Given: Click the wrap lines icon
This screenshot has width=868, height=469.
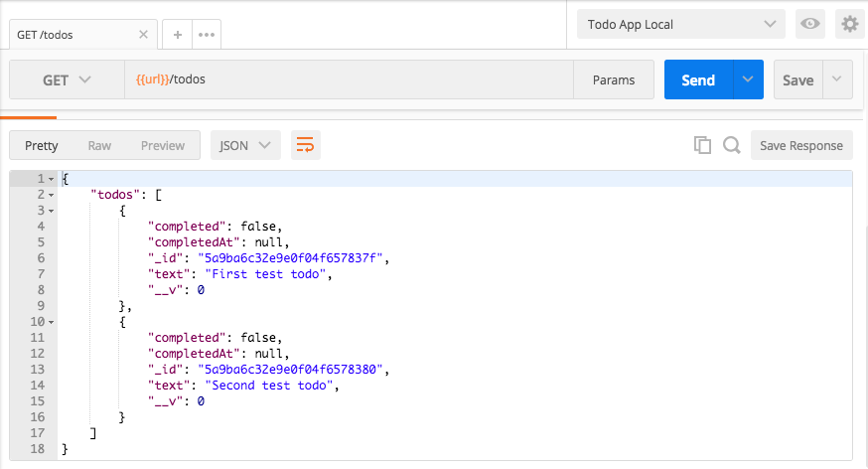Looking at the screenshot, I should pos(306,145).
